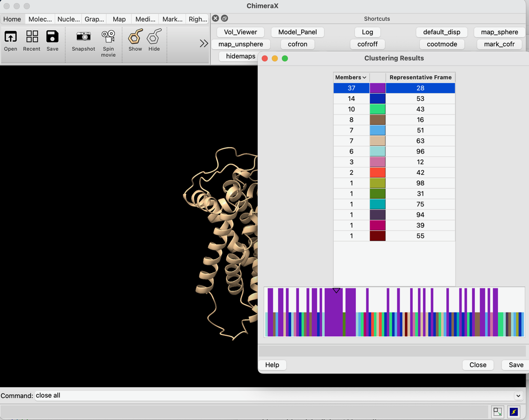Click the Save session icon

(52, 40)
